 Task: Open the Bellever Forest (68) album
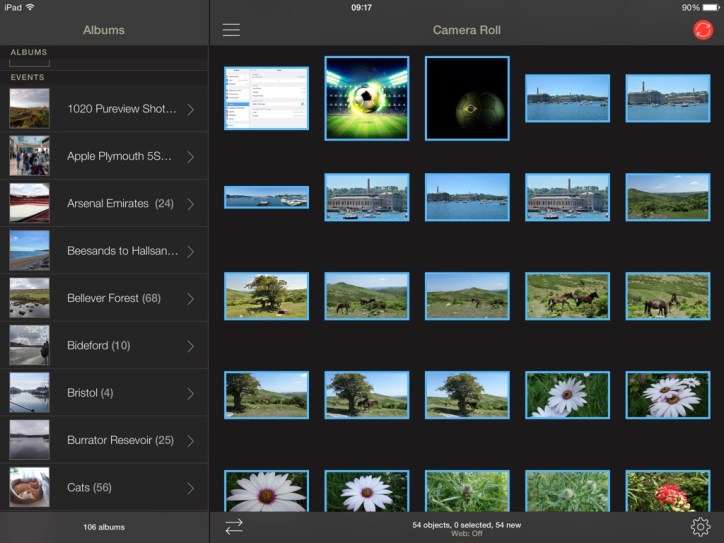tap(113, 298)
